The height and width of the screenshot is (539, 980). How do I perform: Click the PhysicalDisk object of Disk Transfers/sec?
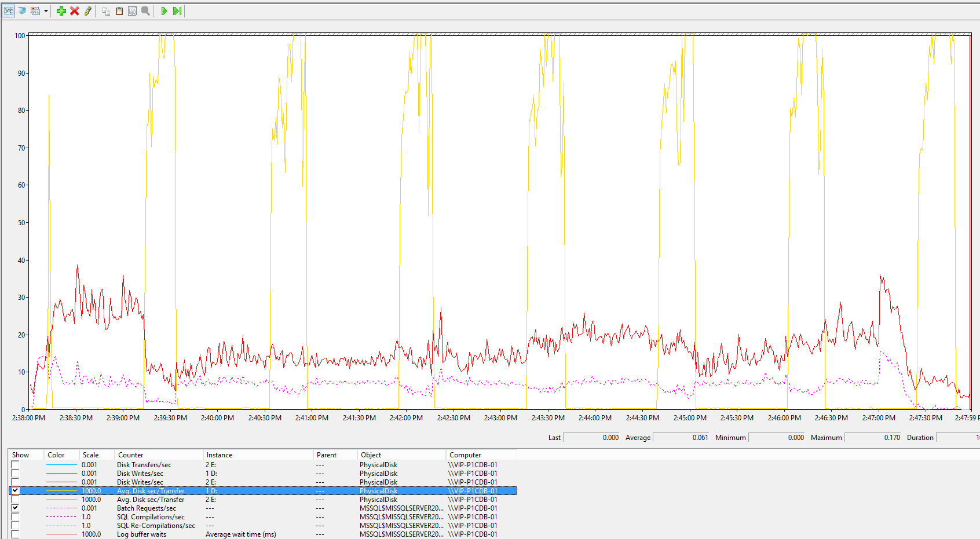click(379, 465)
